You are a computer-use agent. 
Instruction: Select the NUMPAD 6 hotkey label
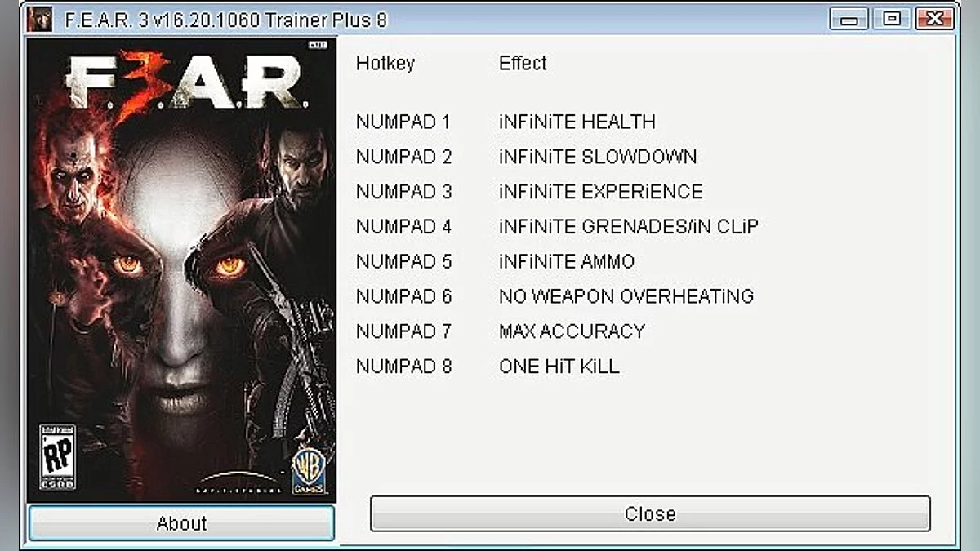403,296
